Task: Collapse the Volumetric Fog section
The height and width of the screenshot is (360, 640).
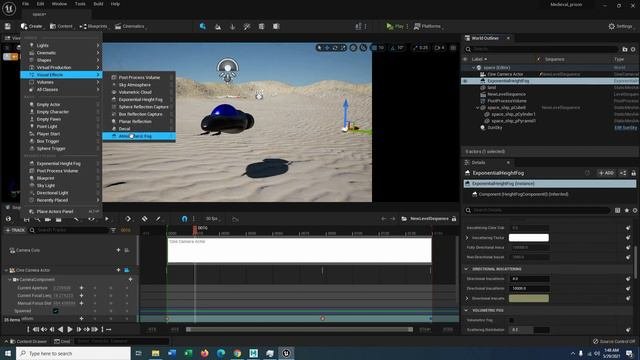Action: (466, 311)
